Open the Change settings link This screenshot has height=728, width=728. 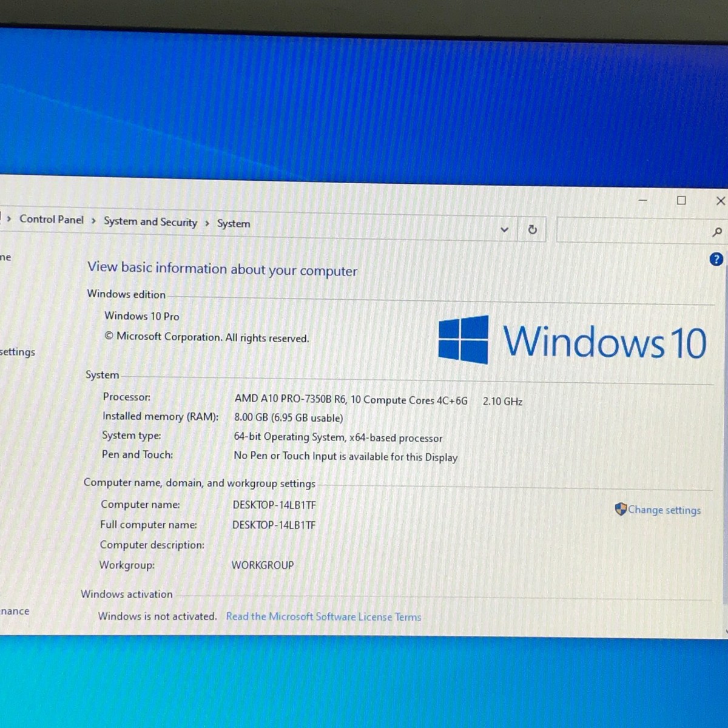tap(664, 510)
